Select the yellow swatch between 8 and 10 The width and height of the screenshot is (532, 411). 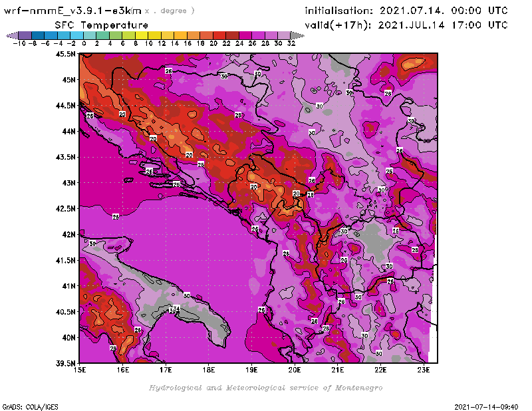click(142, 36)
